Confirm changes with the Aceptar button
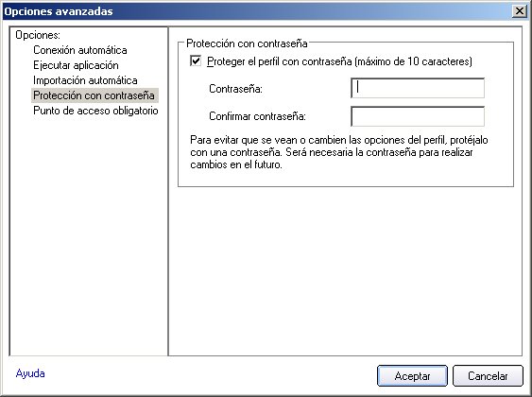Image resolution: width=532 pixels, height=397 pixels. pyautogui.click(x=412, y=375)
